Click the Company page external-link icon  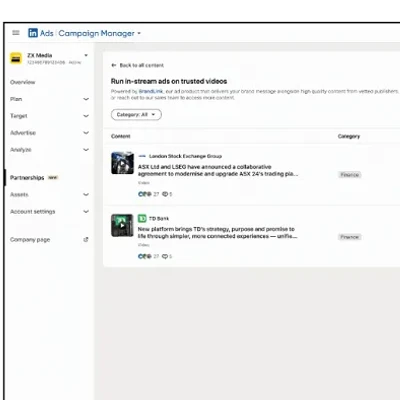pos(86,239)
